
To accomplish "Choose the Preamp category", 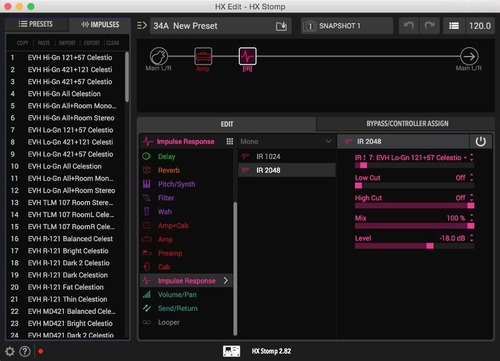I will point(187,253).
